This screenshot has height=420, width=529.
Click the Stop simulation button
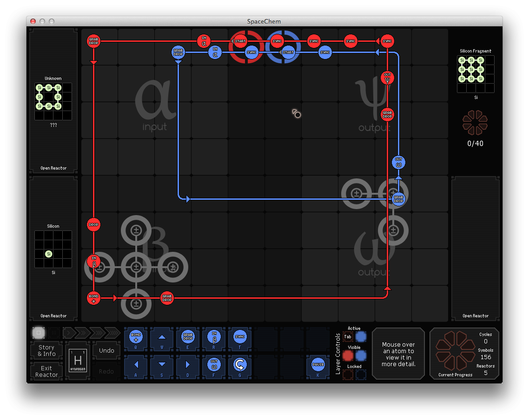(39, 333)
